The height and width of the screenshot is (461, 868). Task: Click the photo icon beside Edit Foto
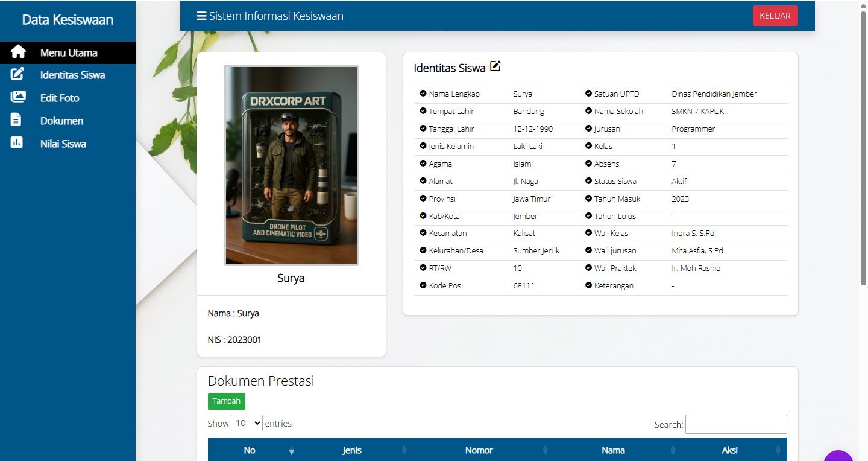click(x=18, y=97)
